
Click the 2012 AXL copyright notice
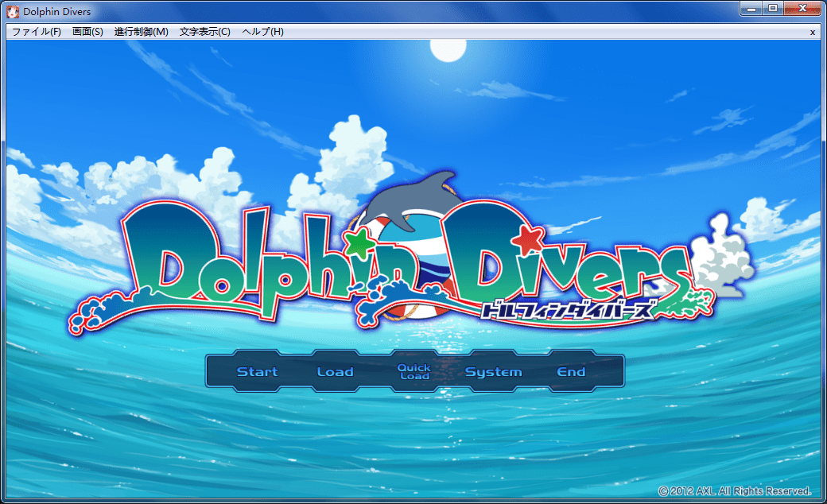[735, 490]
